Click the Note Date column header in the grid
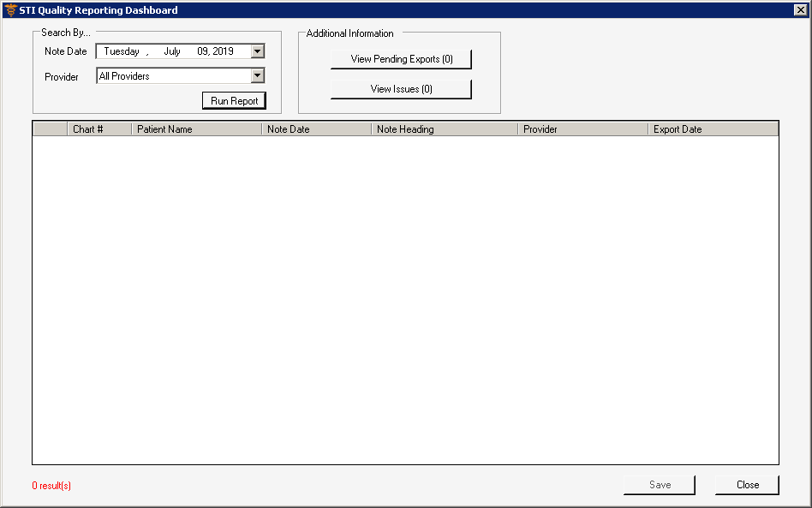Viewport: 812px width, 508px height. pyautogui.click(x=316, y=129)
